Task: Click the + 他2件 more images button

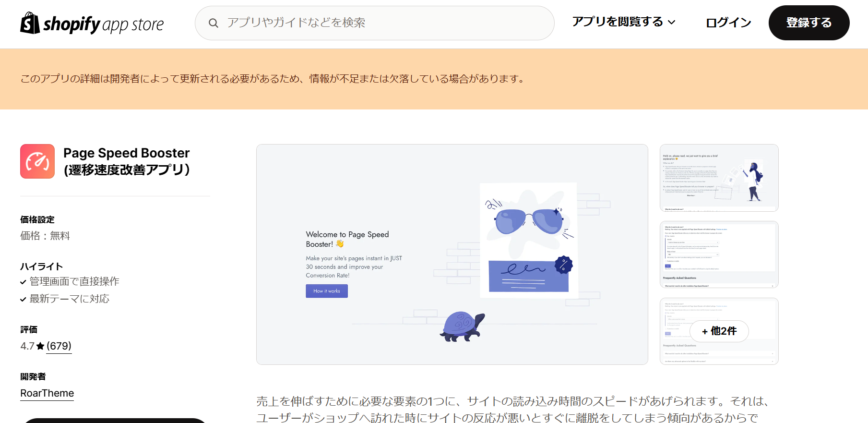Action: coord(719,331)
